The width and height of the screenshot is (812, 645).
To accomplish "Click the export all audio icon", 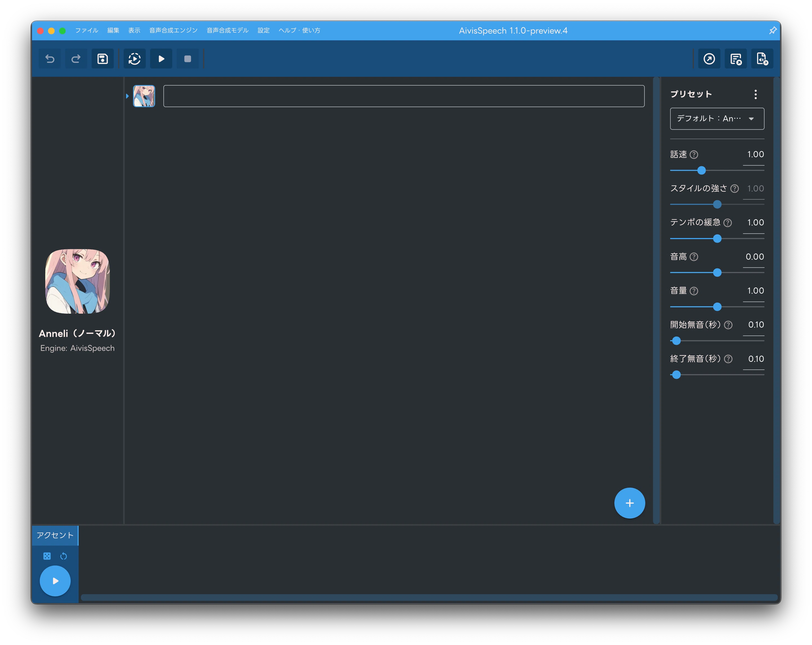I will tap(736, 59).
